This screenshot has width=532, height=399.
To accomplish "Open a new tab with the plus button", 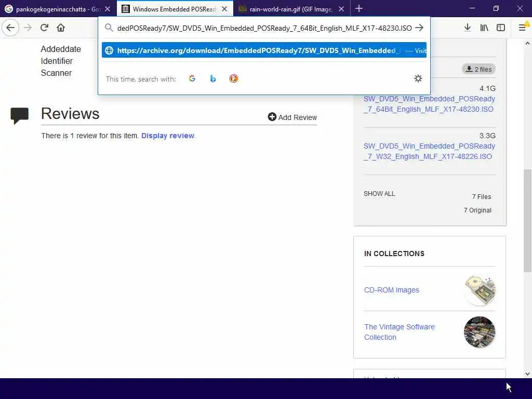I will 358,8.
